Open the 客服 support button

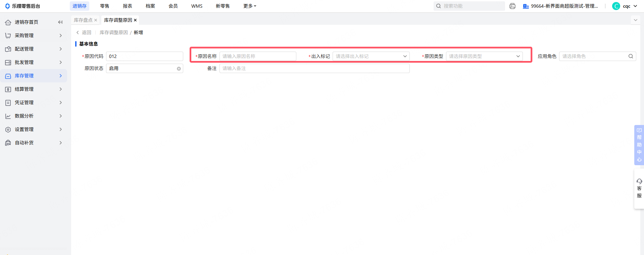tap(639, 189)
